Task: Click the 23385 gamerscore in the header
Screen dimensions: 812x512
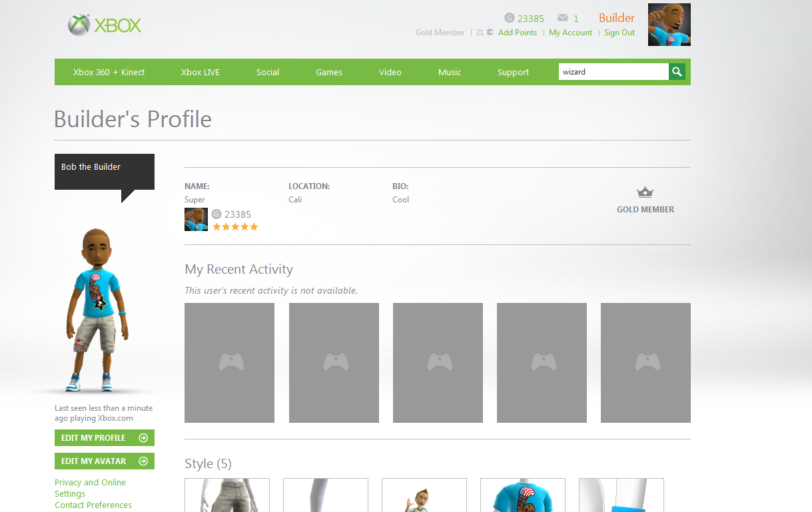Action: 531,19
